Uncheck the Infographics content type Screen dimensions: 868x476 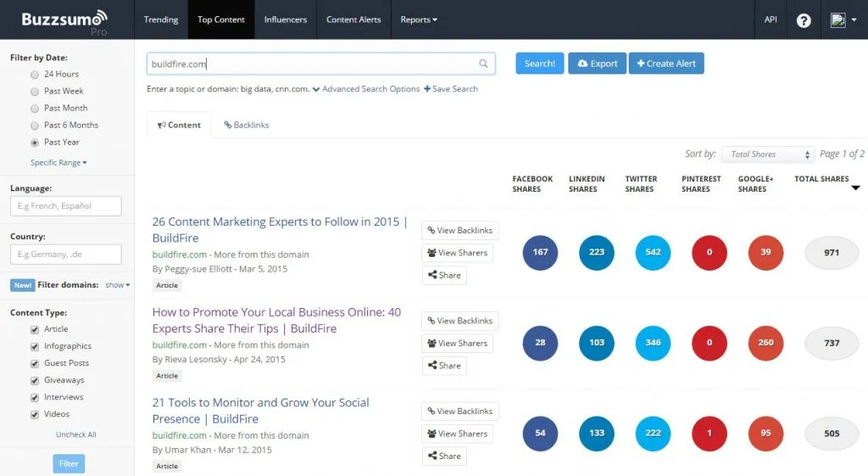tap(35, 347)
